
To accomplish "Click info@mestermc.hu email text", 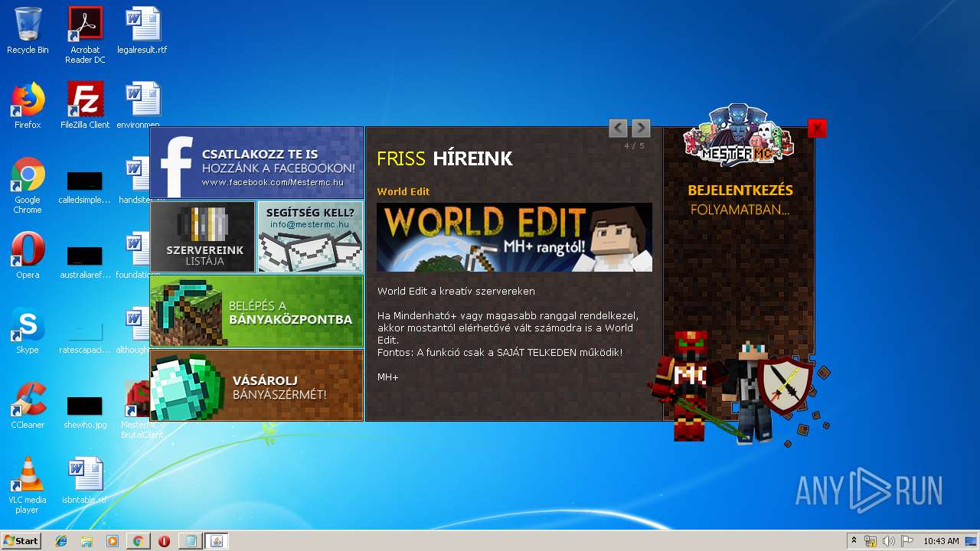I will [x=310, y=225].
